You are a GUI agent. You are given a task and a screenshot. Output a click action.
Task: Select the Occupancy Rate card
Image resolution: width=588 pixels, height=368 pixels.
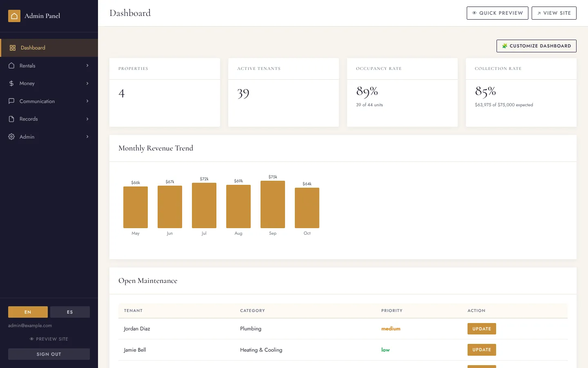tap(402, 92)
